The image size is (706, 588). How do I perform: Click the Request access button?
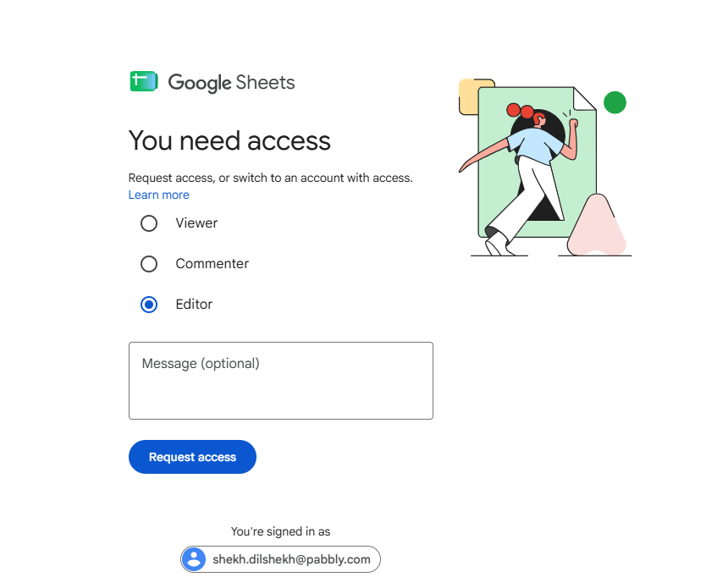coord(192,457)
